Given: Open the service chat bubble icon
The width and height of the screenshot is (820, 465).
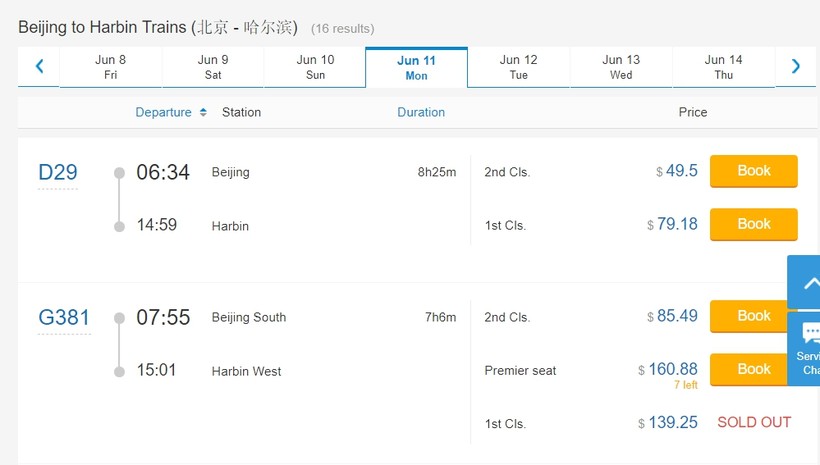Looking at the screenshot, I should pyautogui.click(x=809, y=336).
